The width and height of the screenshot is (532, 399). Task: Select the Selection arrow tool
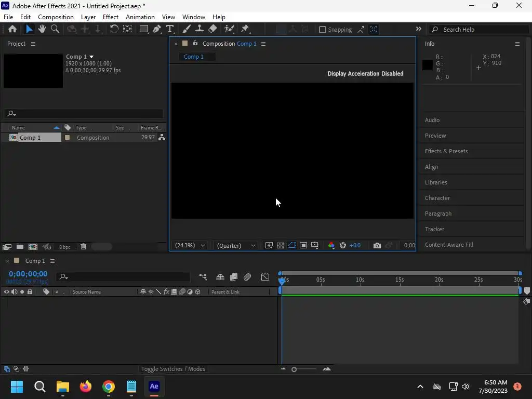[29, 29]
